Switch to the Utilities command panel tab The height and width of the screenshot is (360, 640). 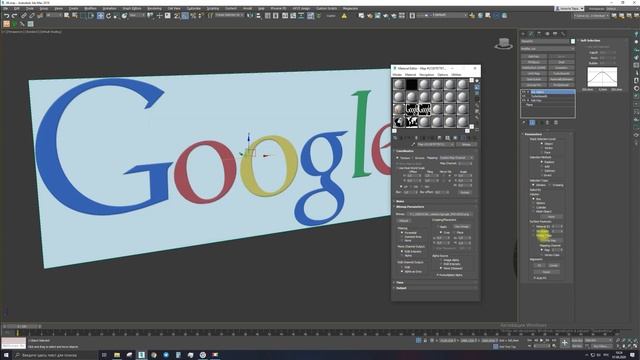tap(563, 34)
